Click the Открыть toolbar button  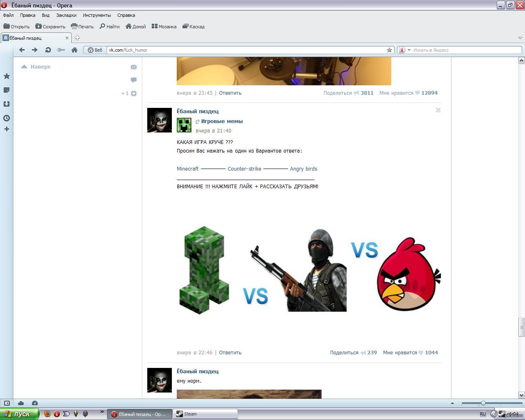pos(16,26)
